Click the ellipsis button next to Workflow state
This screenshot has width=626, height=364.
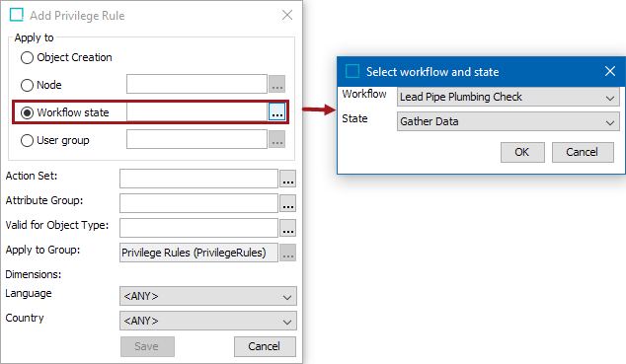277,112
